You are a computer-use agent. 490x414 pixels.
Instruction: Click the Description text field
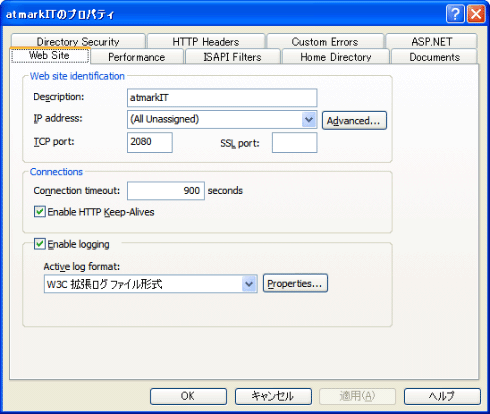coord(222,98)
